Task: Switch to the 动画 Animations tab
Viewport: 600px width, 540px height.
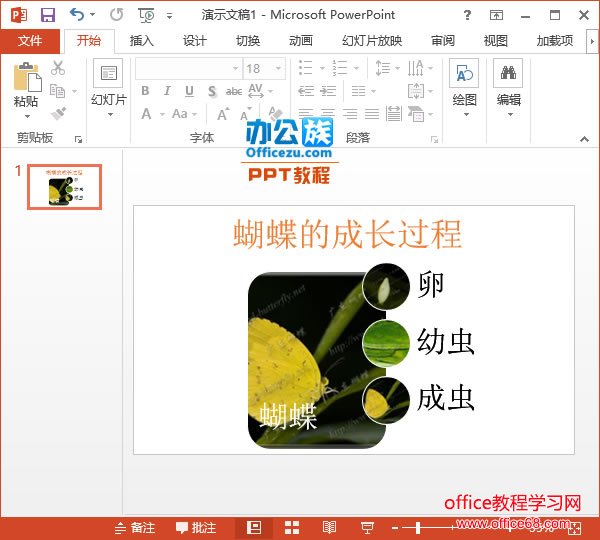Action: point(301,41)
